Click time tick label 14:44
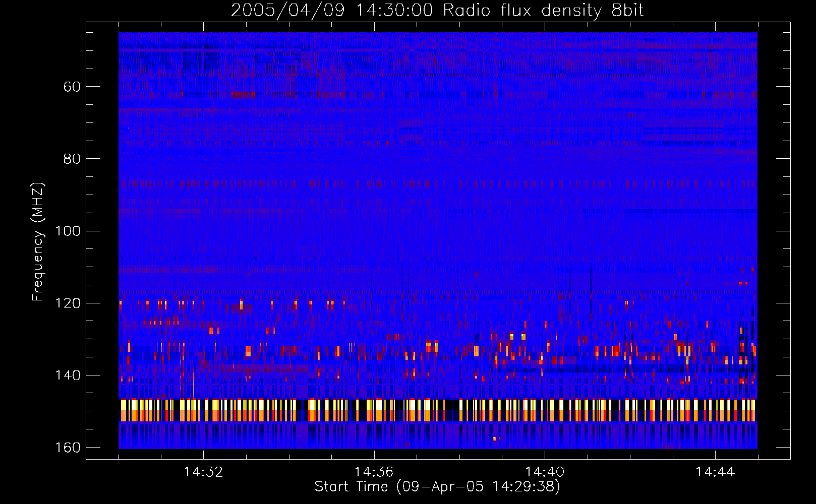This screenshot has height=504, width=816. pos(715,472)
